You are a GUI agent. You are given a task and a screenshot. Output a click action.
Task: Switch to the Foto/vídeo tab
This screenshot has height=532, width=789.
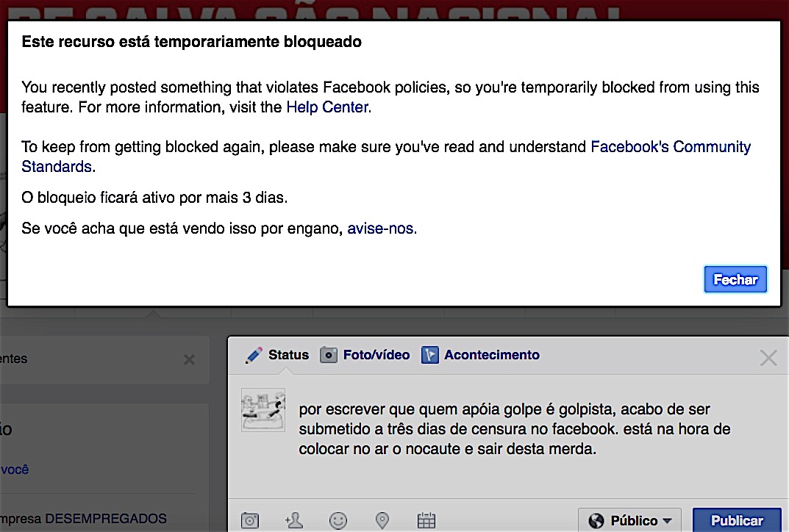tap(376, 355)
